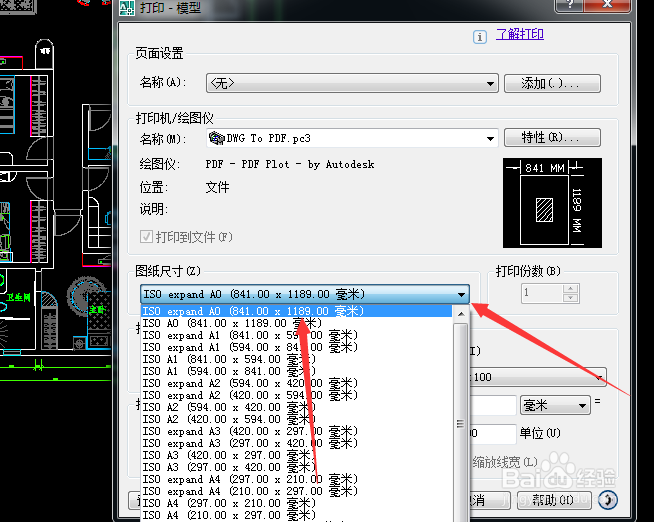Select ISO expand A2 (594.00 x 420.00 毫米)
The height and width of the screenshot is (522, 654).
click(297, 383)
